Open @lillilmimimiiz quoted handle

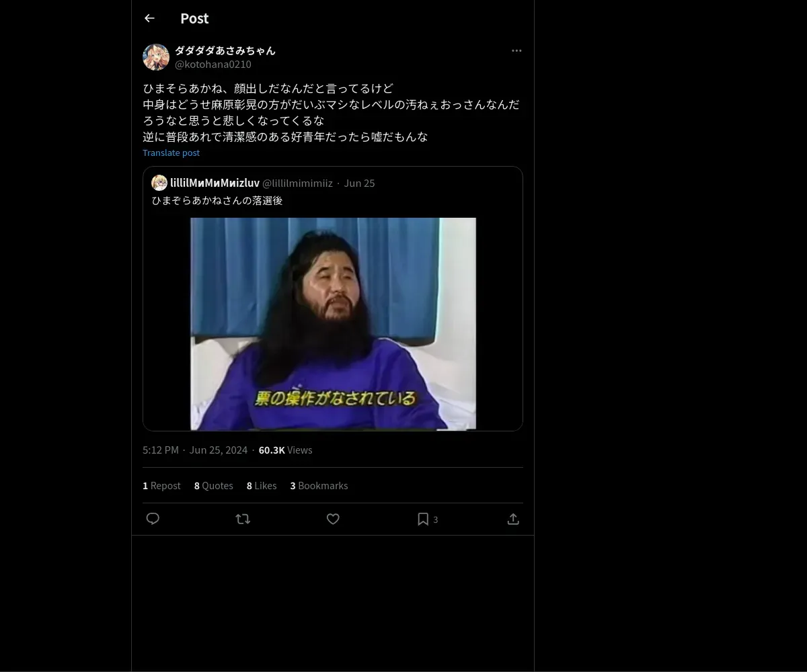(x=297, y=183)
